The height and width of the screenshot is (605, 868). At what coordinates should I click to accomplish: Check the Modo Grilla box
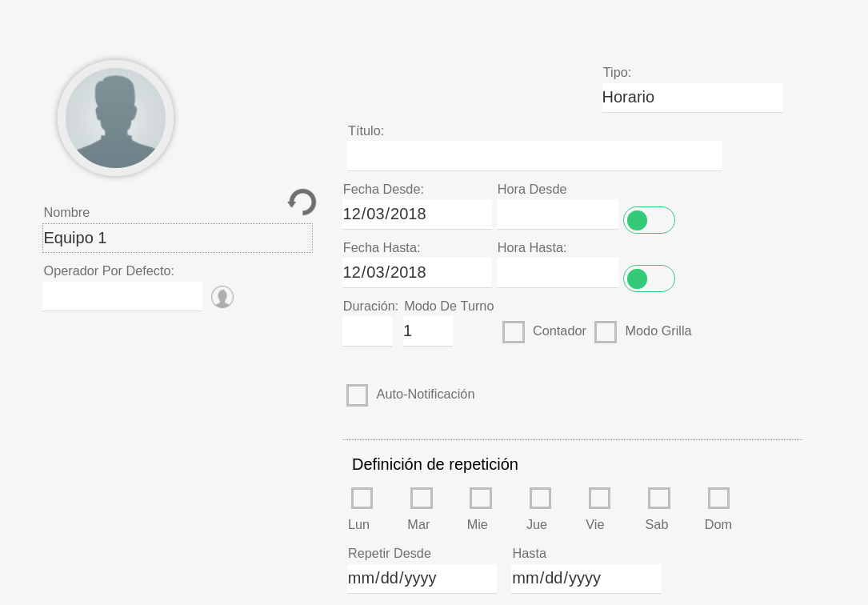tap(606, 332)
